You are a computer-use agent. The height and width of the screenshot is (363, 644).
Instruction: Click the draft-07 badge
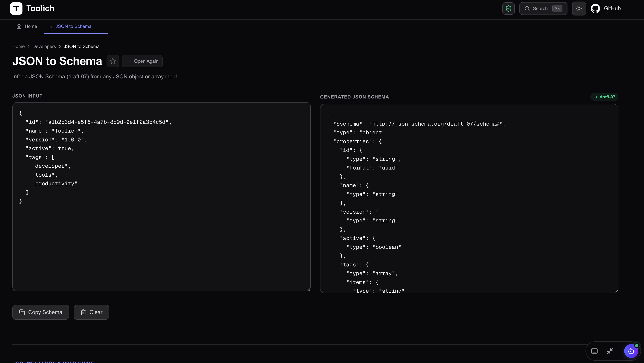[x=604, y=97]
